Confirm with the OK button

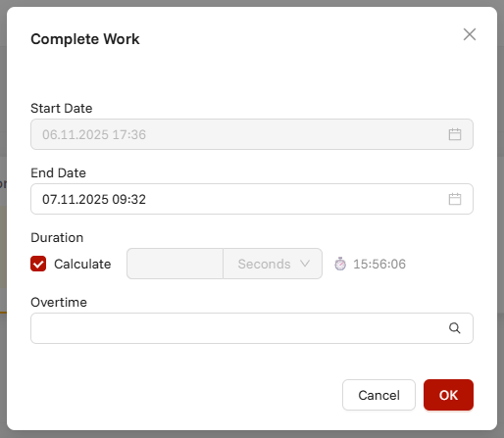pos(448,395)
